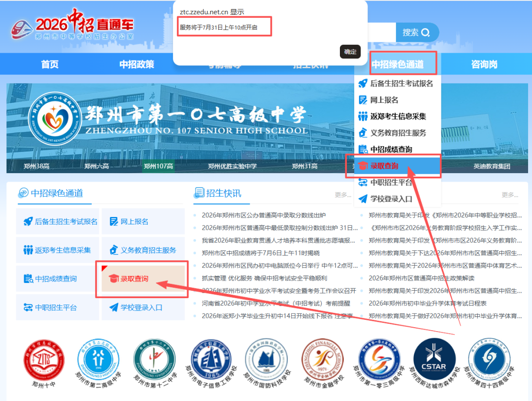Click the 郑州市国防科技学校 logo
Screen dimensions: 532x401
[x=267, y=363]
